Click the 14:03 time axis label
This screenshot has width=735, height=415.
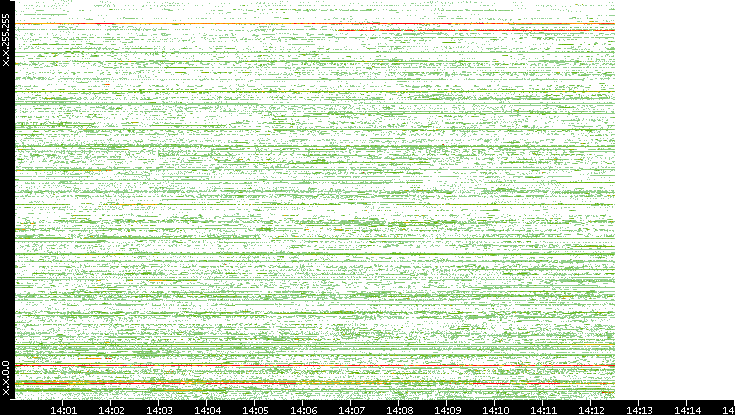[x=159, y=410]
